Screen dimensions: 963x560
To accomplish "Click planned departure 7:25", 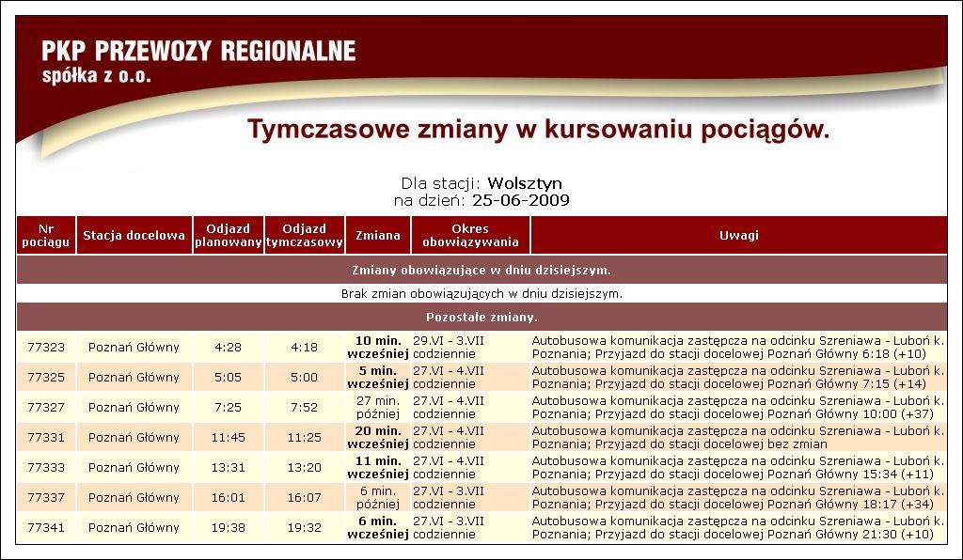I will point(229,407).
